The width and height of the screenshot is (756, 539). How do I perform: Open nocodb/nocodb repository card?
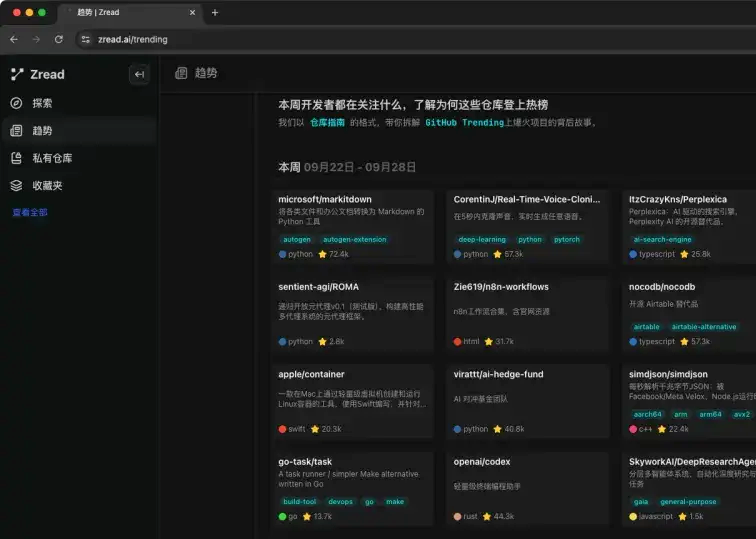pyautogui.click(x=689, y=314)
